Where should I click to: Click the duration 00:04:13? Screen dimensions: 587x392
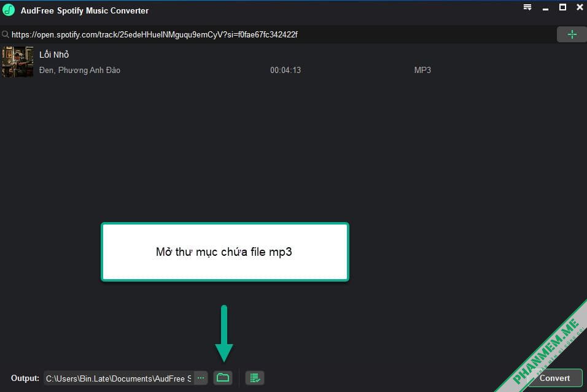tap(286, 70)
